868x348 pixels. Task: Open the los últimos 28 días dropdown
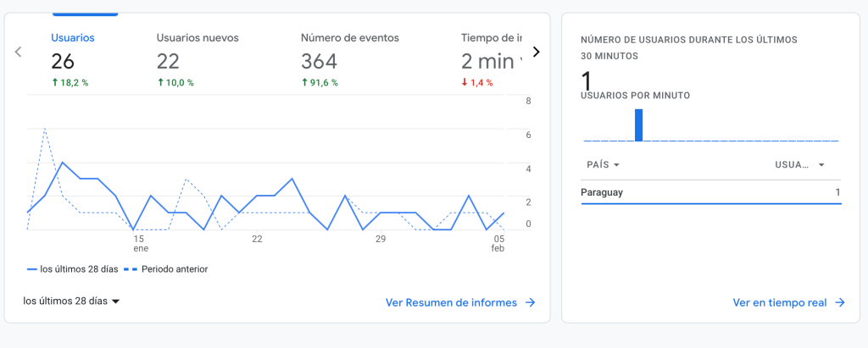(71, 301)
